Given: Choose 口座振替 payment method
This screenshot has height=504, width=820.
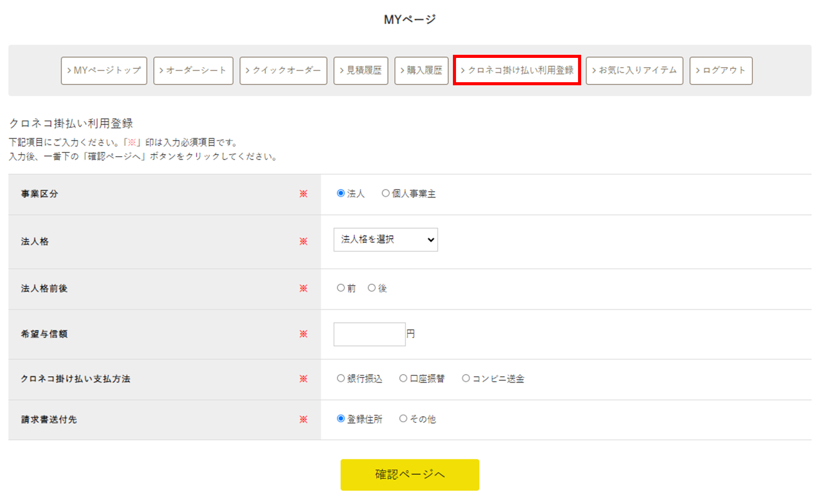Looking at the screenshot, I should click(x=403, y=378).
